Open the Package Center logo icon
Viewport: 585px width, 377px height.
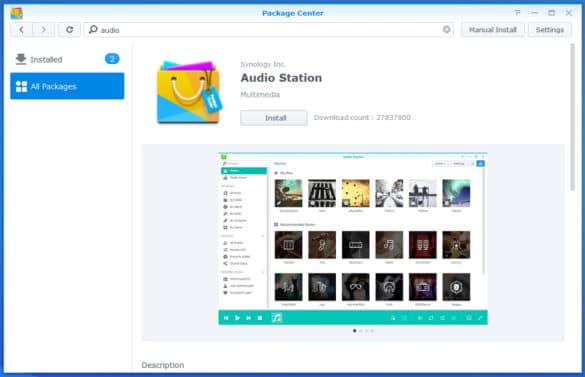point(16,13)
